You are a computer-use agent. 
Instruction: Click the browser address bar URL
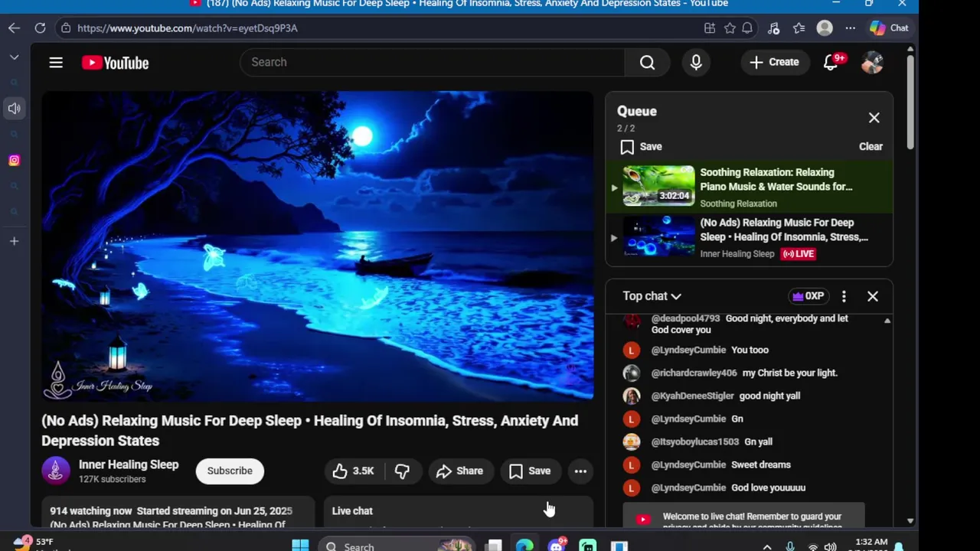pos(188,28)
